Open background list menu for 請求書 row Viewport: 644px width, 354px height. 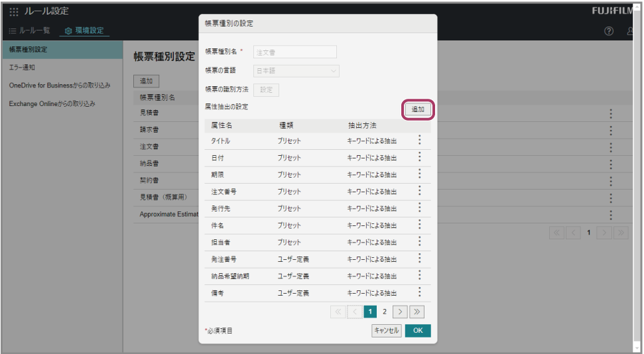pyautogui.click(x=611, y=131)
